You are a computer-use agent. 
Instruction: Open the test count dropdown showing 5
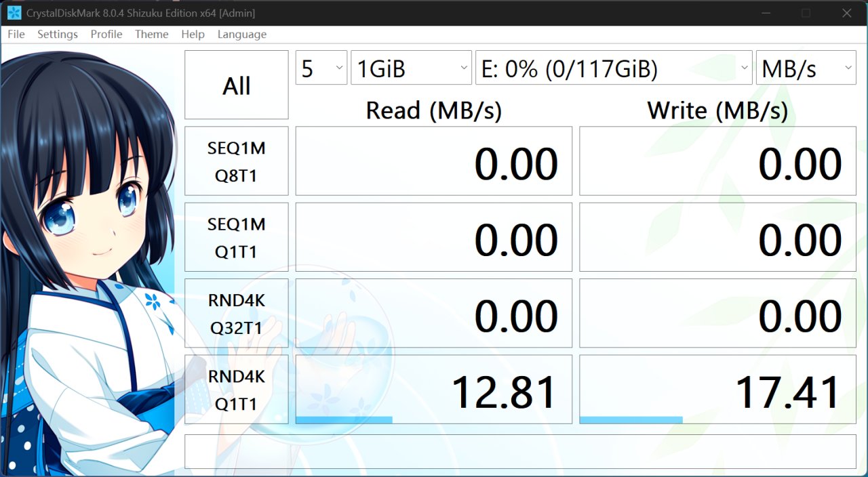pyautogui.click(x=321, y=68)
